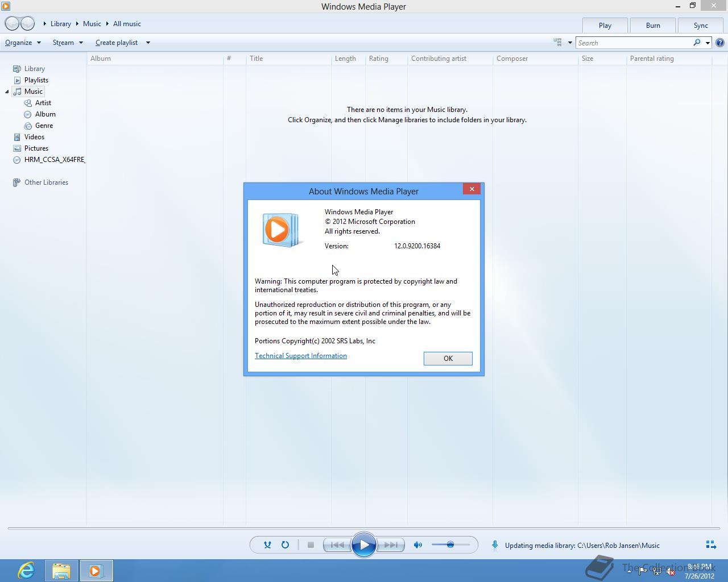
Task: Select Playlists in the navigation pane
Action: pos(31,80)
